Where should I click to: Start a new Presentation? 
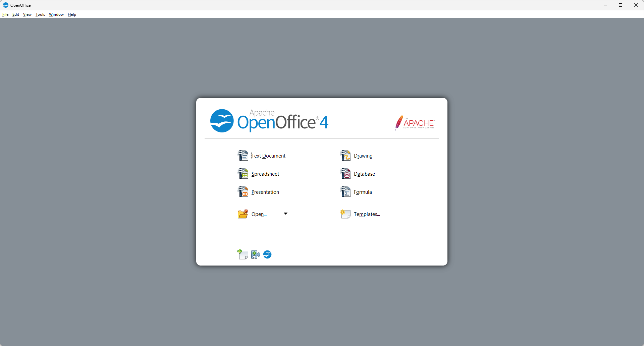pos(265,192)
